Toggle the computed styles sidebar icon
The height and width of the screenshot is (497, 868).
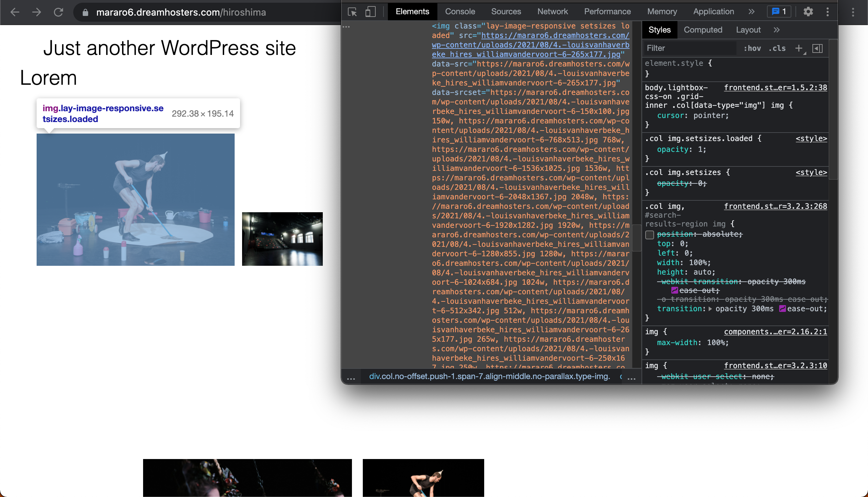[817, 48]
